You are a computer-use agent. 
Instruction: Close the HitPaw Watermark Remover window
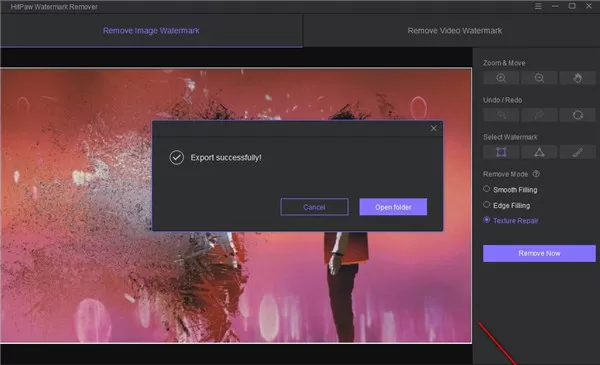tap(589, 6)
